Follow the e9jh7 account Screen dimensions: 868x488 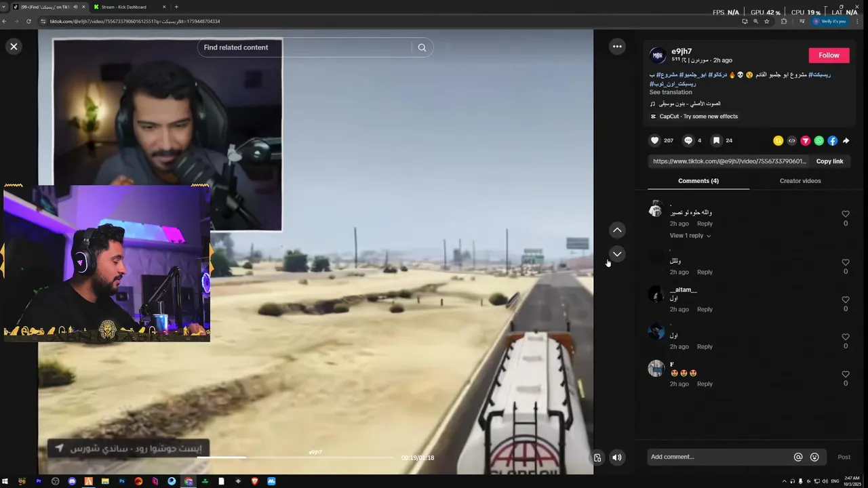pos(829,56)
